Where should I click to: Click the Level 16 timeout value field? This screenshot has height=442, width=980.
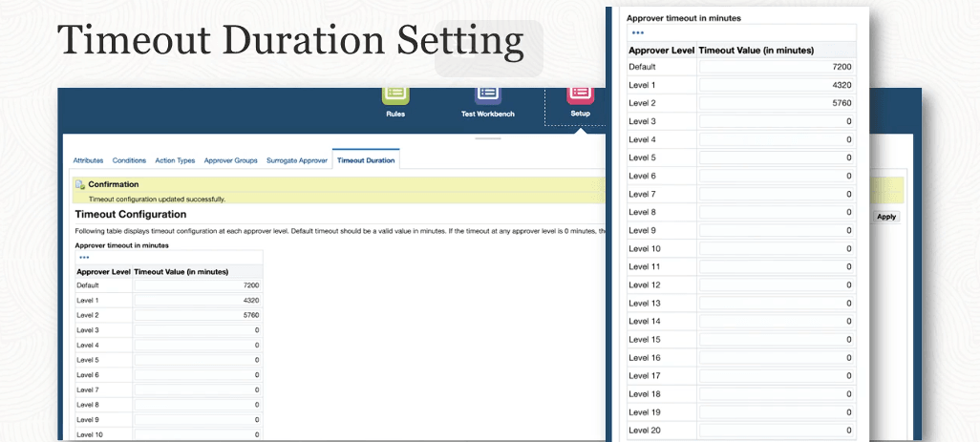pos(777,358)
